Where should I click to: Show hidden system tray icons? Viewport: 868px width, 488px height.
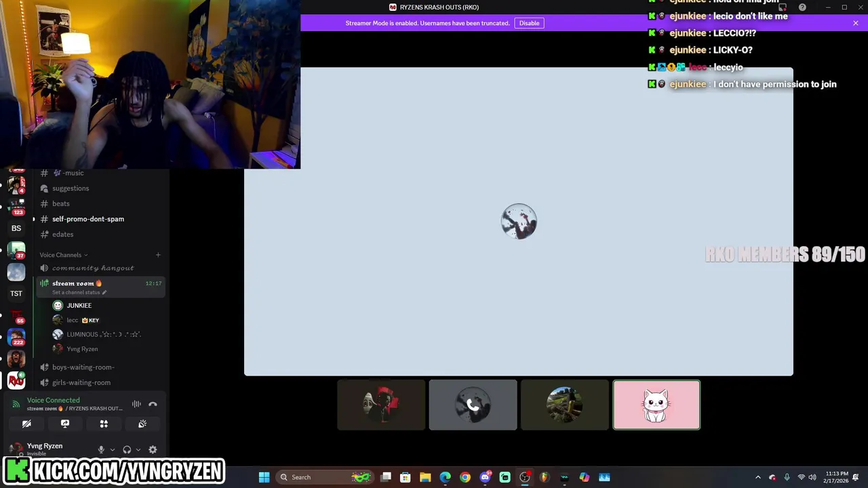[758, 477]
